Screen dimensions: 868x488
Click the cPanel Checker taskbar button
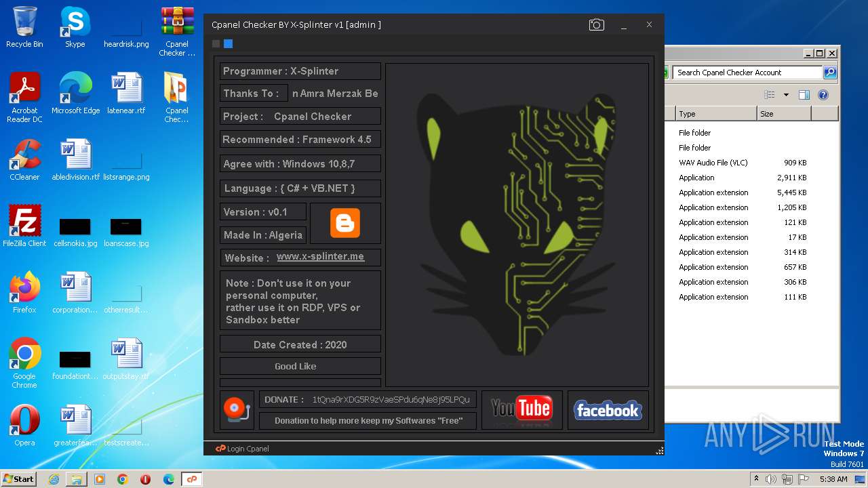click(192, 479)
